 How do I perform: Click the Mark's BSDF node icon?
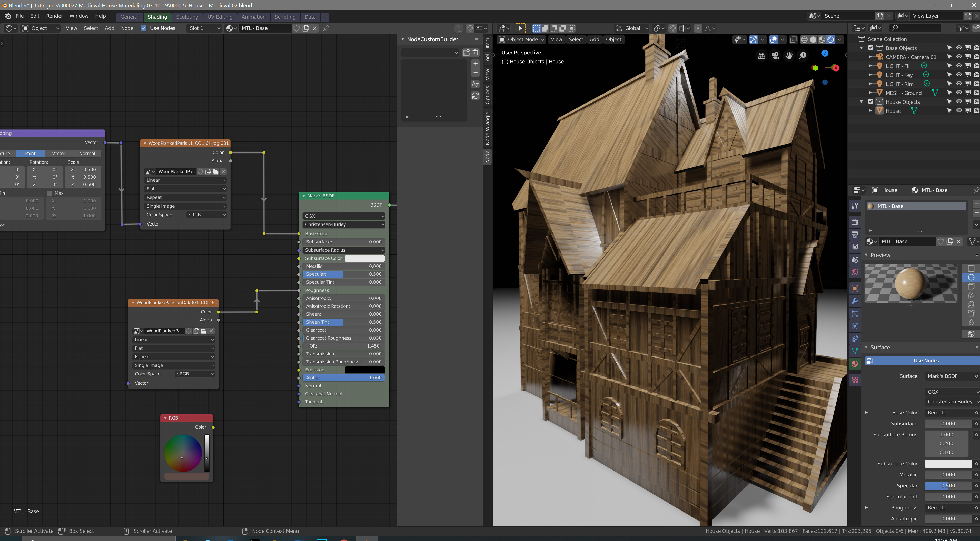pyautogui.click(x=303, y=195)
